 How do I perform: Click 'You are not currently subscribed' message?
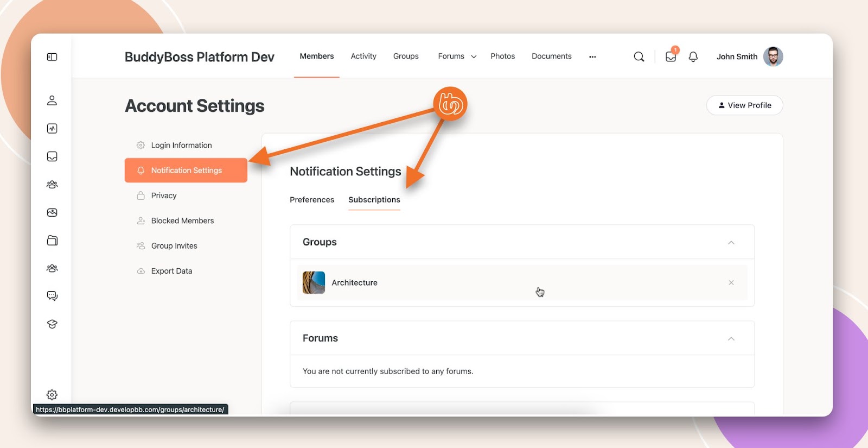click(x=388, y=371)
